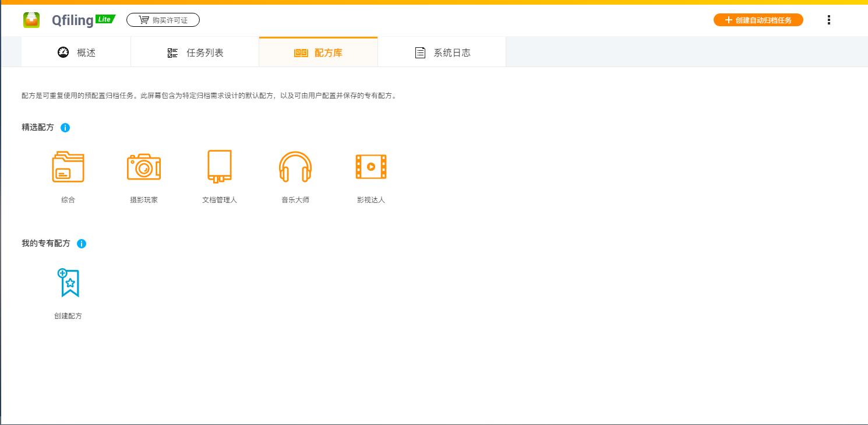
Task: Click the 概述 gauge icon
Action: pos(63,52)
